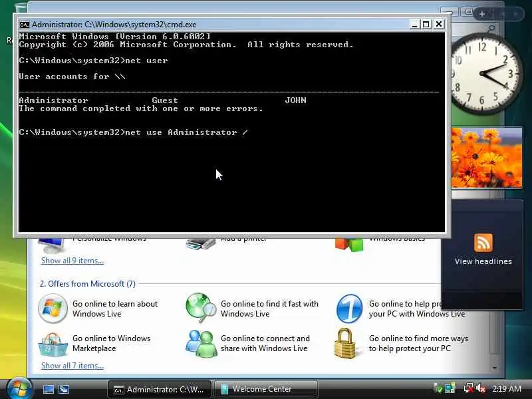The height and width of the screenshot is (399, 532).
Task: Click the Add a printer icon
Action: 201,244
